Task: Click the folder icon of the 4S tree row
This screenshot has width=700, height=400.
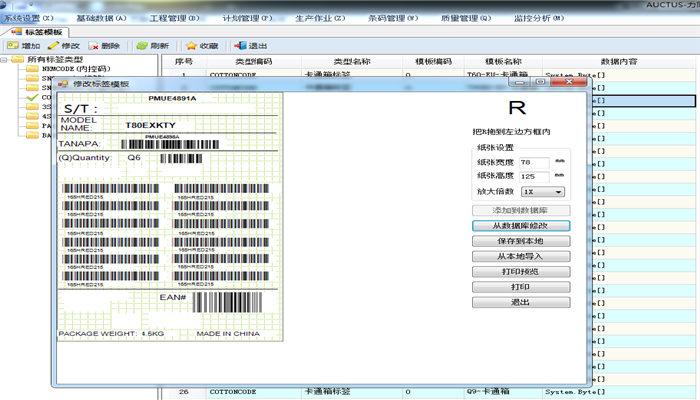Action: tap(32, 116)
